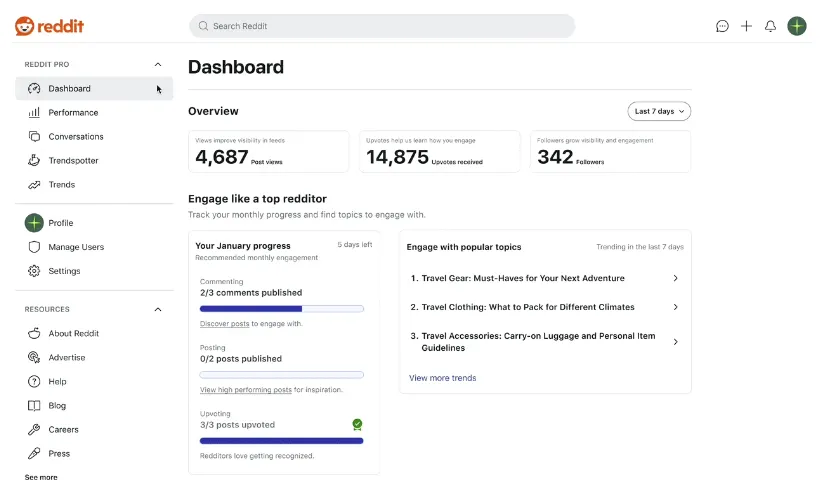Click View high performing posts link
Screen dimensions: 821x501
(246, 390)
